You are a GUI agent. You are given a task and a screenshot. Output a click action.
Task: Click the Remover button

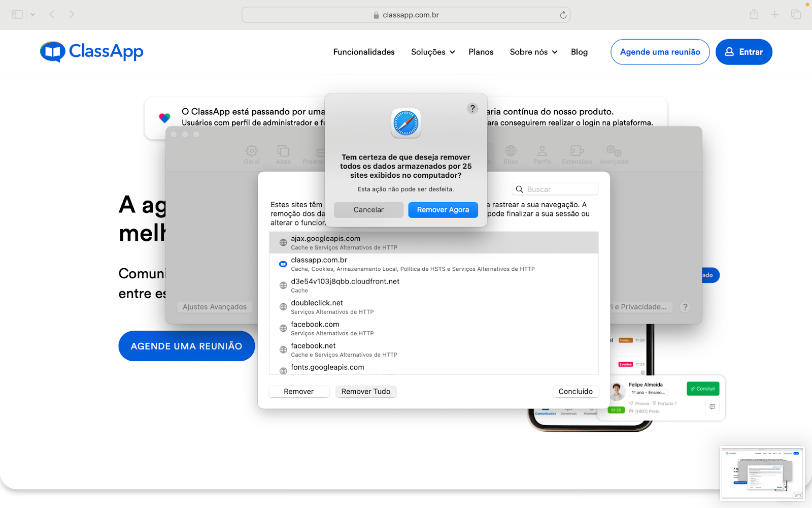tap(299, 392)
